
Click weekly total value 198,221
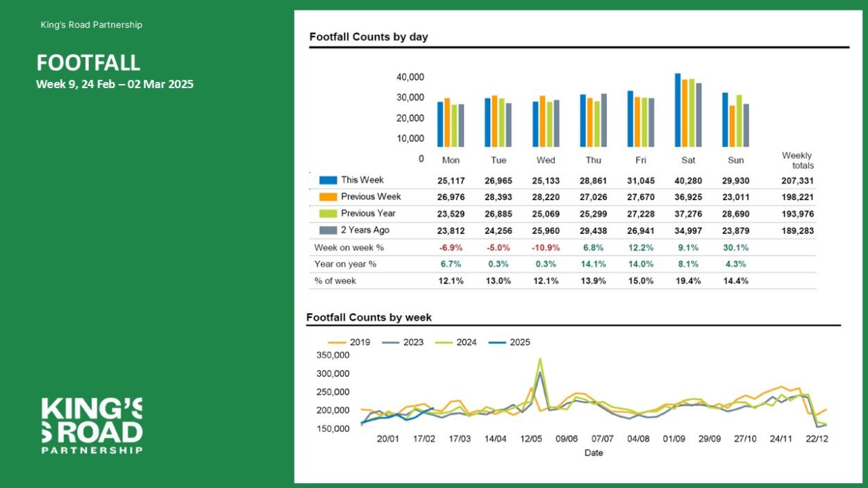(797, 197)
